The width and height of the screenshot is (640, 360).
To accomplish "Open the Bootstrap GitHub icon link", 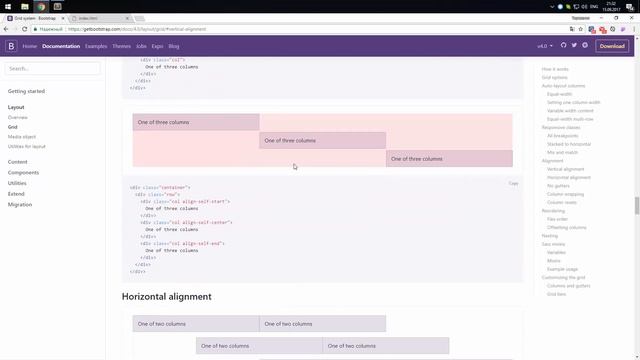I will pos(563,45).
